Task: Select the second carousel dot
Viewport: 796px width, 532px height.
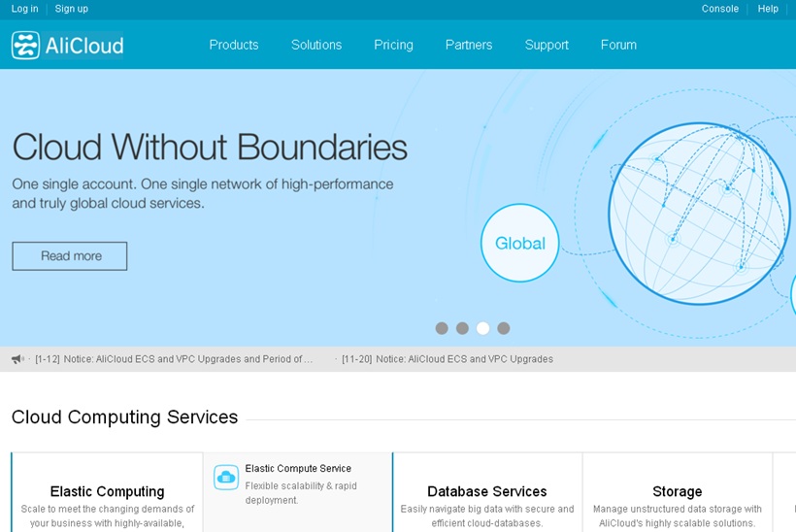Action: click(x=462, y=328)
